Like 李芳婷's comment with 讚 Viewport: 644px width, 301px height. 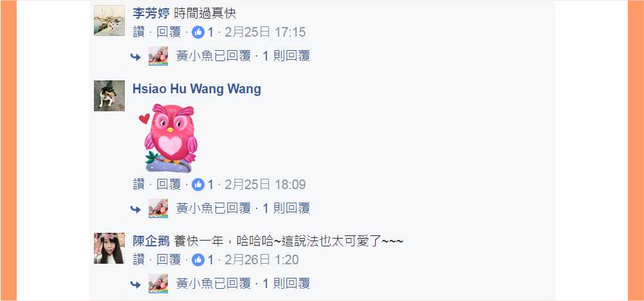139,32
